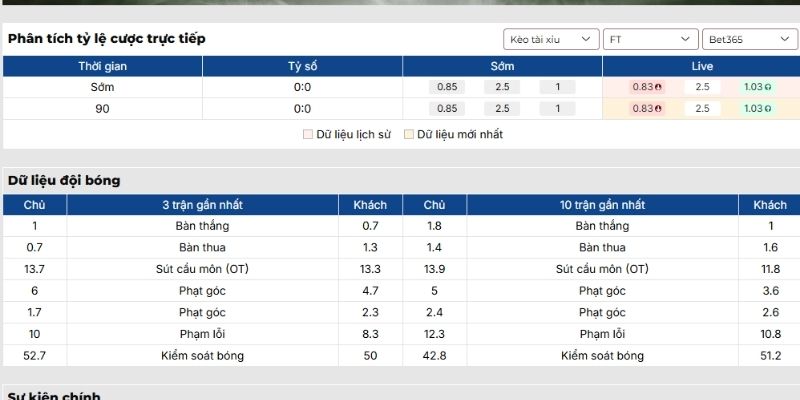Image resolution: width=800 pixels, height=400 pixels.
Task: Click Phạm lỗi in 3 trận gần nhất
Action: [x=203, y=334]
